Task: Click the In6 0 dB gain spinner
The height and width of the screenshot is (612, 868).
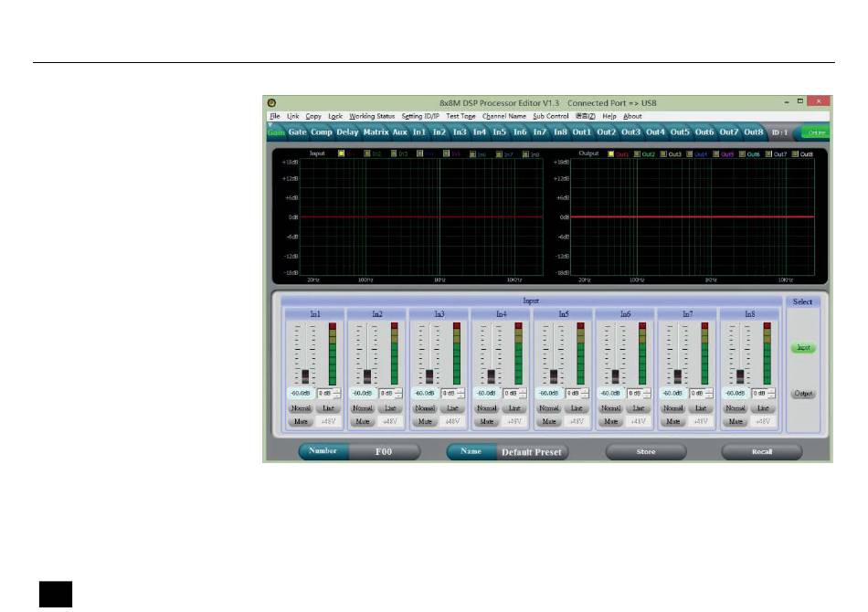Action: 639,394
